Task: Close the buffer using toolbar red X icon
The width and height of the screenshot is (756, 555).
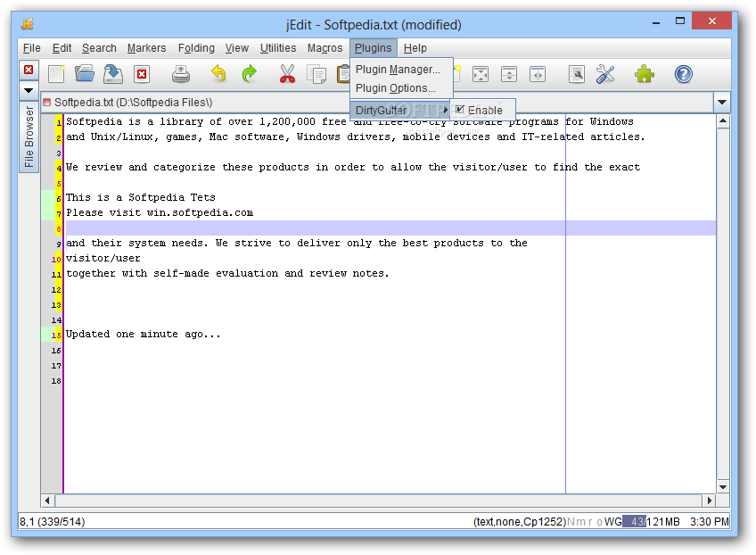Action: (142, 74)
